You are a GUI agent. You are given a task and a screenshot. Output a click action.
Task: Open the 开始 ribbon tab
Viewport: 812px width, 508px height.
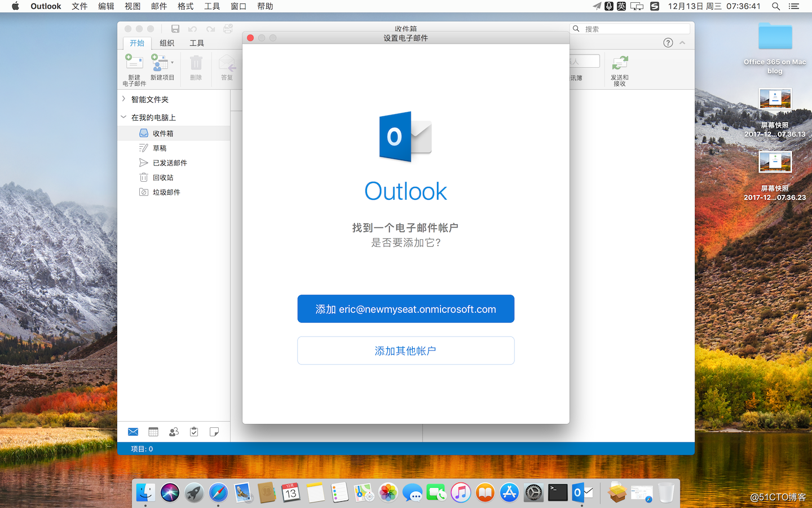[137, 43]
